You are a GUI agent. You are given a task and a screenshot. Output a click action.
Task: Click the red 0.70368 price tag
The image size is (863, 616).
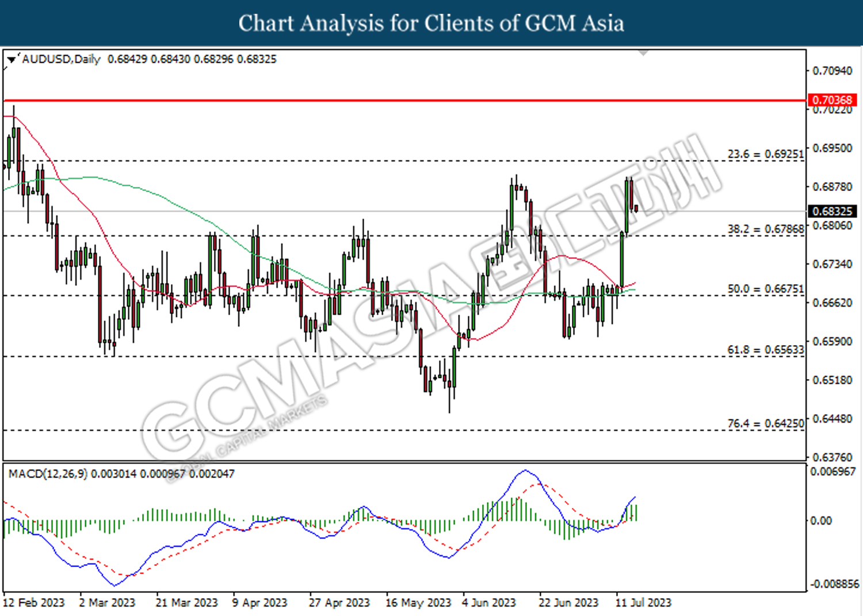pyautogui.click(x=832, y=100)
